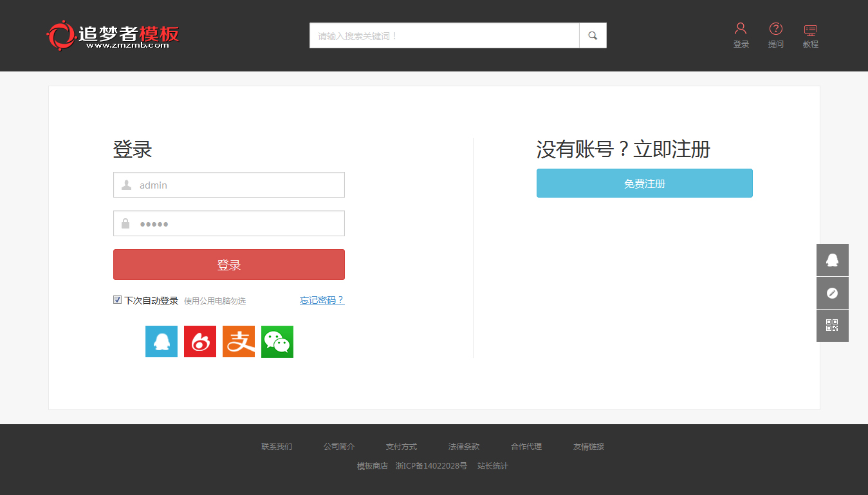
Task: Open 登录 in the top navigation
Action: click(x=741, y=35)
